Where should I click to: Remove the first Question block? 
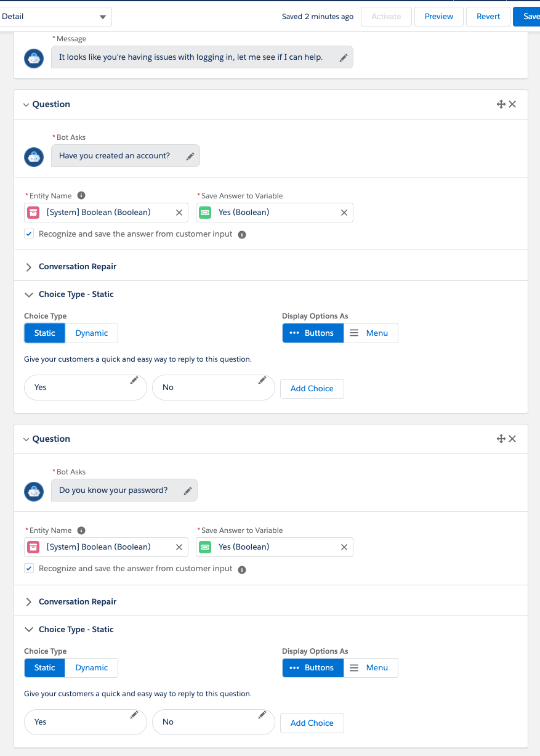[512, 104]
